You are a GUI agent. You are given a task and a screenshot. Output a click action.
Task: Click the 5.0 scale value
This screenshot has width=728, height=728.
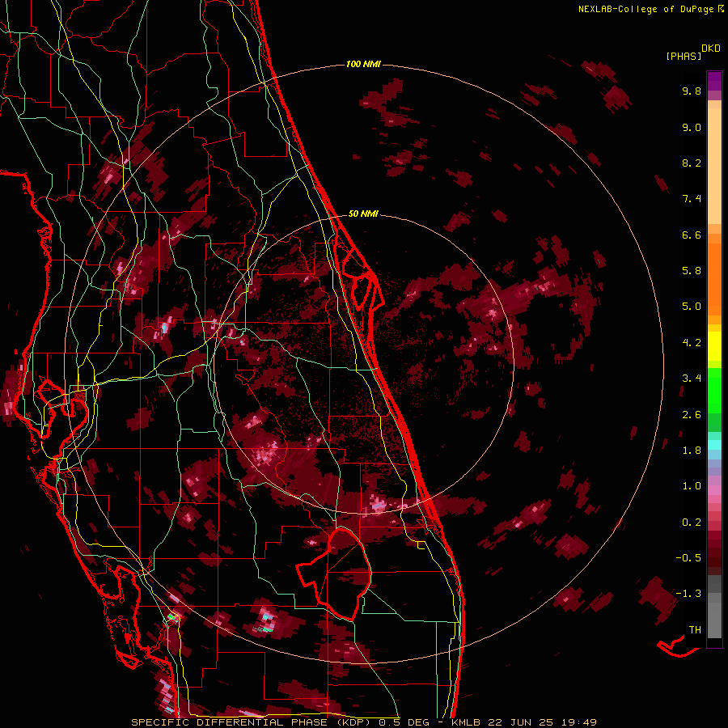pyautogui.click(x=692, y=307)
